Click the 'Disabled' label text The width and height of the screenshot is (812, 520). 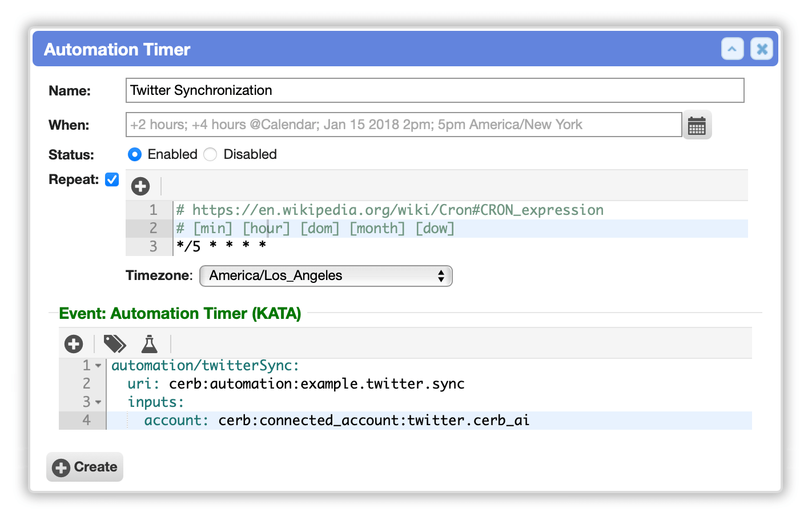(250, 154)
